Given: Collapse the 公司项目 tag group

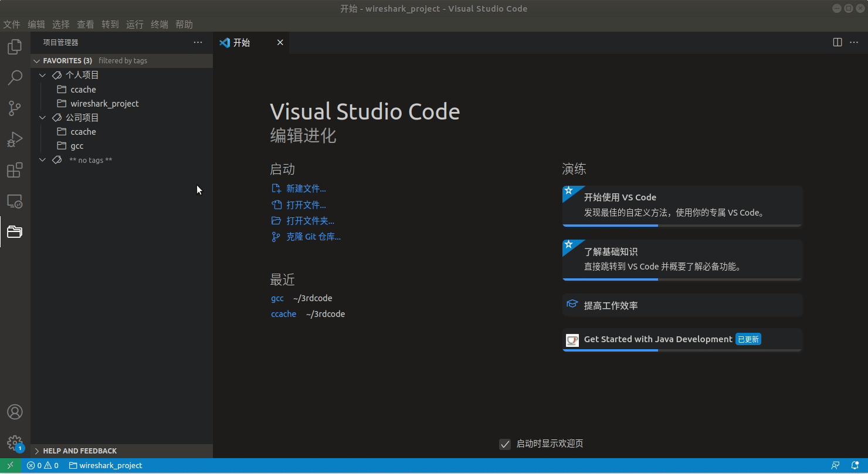Looking at the screenshot, I should [43, 118].
